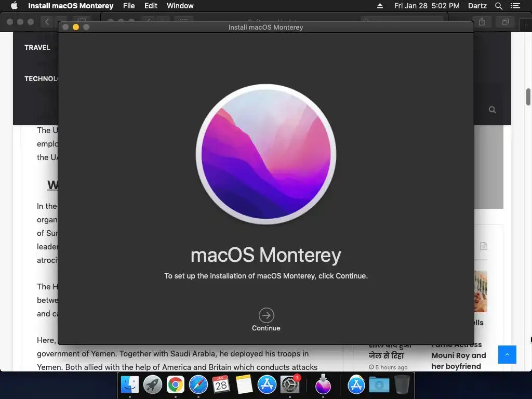
Task: Click the blue scroll-to-top button on webpage
Action: click(507, 354)
